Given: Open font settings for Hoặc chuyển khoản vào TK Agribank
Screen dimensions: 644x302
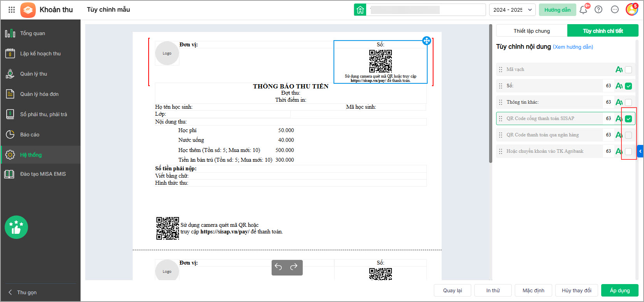Looking at the screenshot, I should (619, 151).
